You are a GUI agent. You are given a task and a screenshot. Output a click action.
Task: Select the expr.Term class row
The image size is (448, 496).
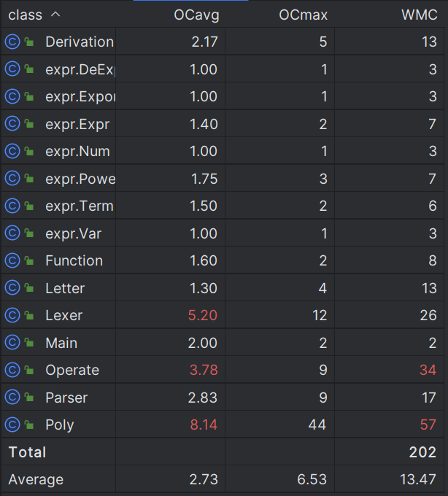[x=223, y=206]
